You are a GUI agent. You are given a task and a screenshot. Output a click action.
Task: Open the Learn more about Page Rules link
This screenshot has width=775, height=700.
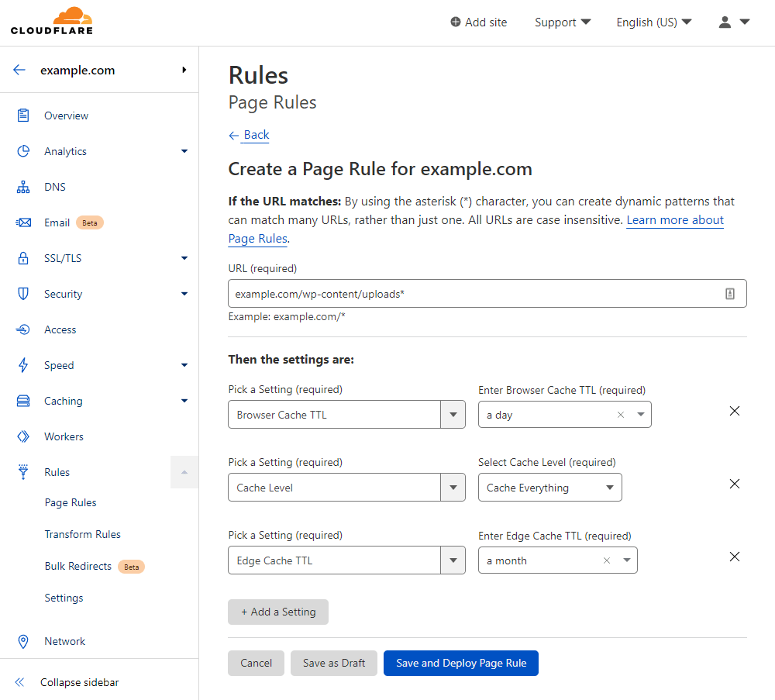coord(674,219)
